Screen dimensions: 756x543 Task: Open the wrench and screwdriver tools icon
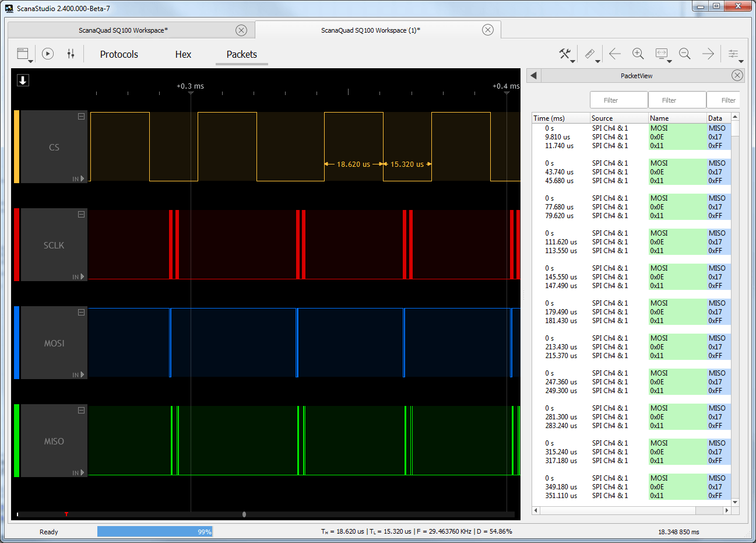point(564,54)
